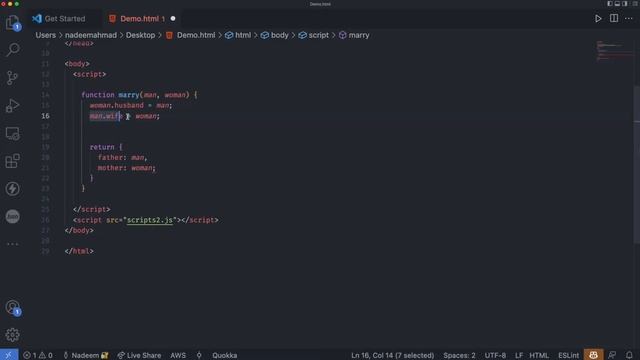The width and height of the screenshot is (640, 360).
Task: Change indentation via Spaces: 2
Action: [459, 355]
